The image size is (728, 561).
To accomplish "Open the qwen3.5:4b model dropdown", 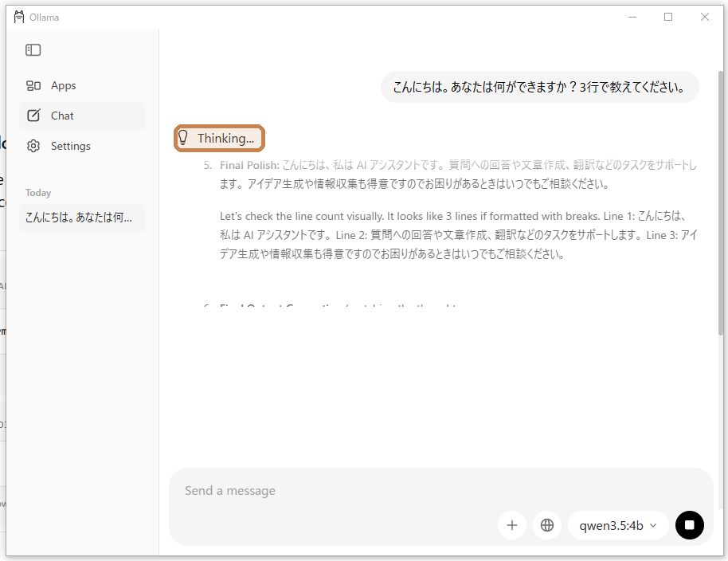I will 618,525.
